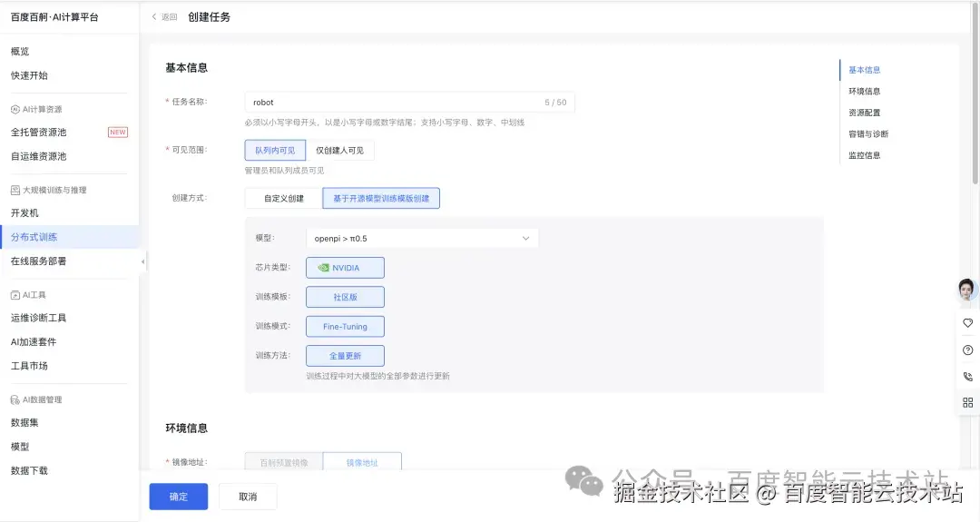Jump to 环境信息 anchor

tap(865, 92)
